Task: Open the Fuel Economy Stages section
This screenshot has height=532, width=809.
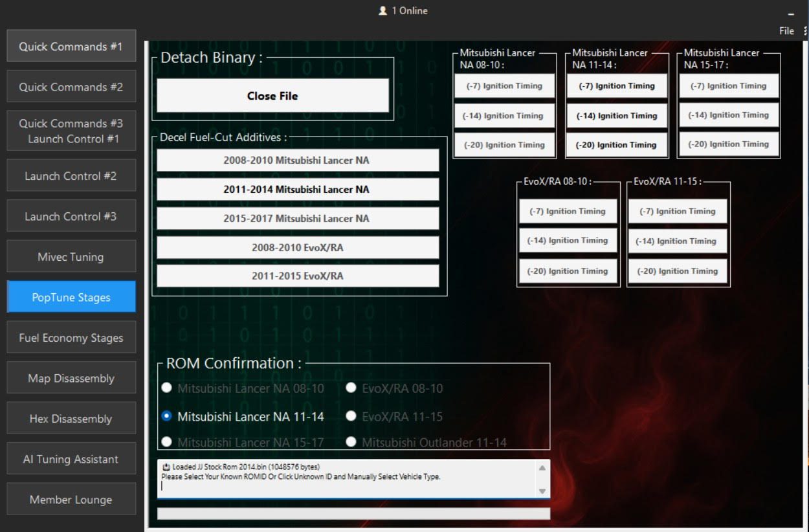Action: (71, 338)
